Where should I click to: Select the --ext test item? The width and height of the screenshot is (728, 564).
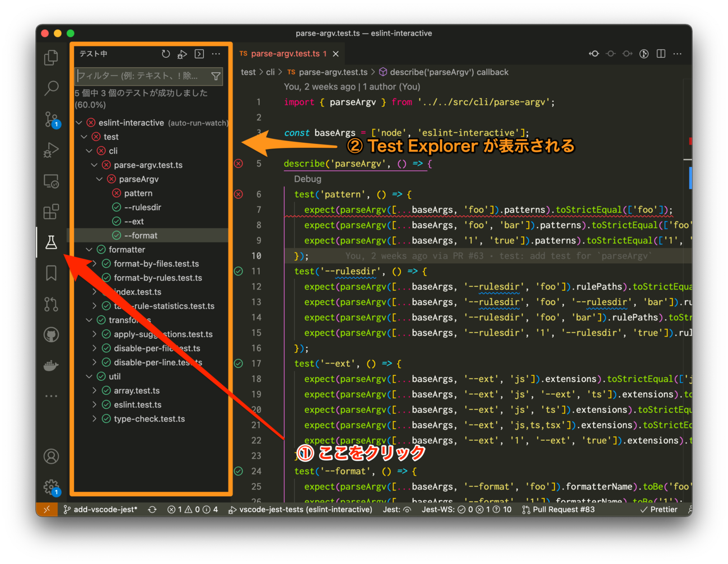pos(134,221)
